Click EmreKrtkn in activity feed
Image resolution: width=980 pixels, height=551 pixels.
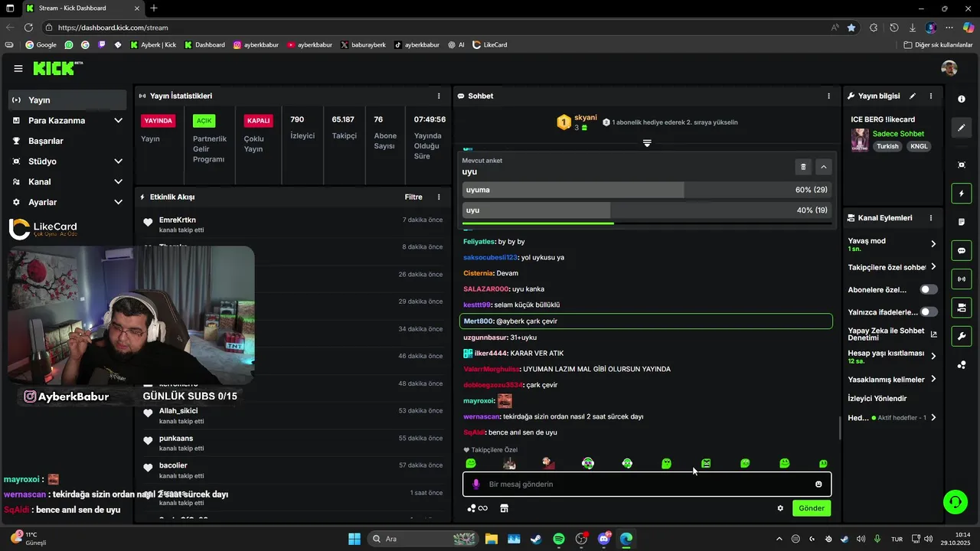point(178,220)
